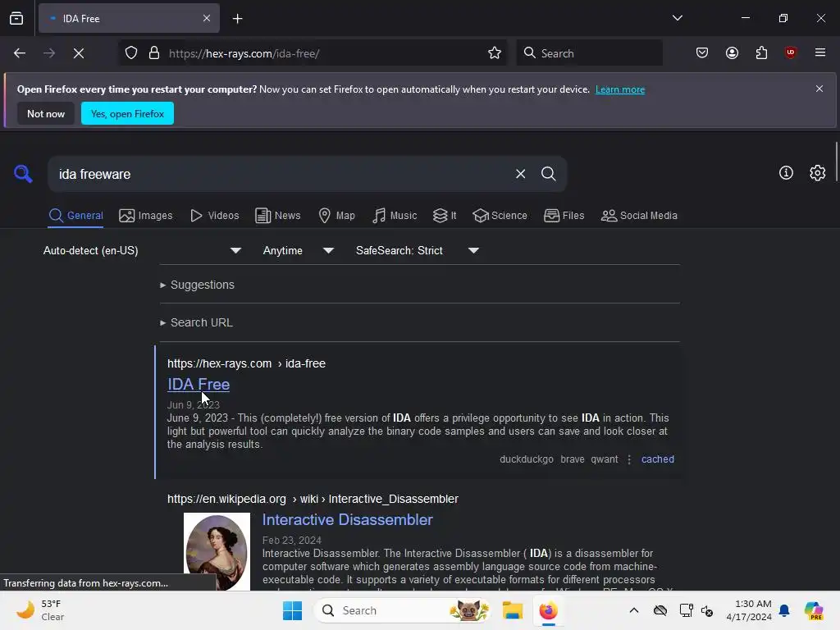The width and height of the screenshot is (840, 630).
Task: Open the cached link for IDA Free
Action: [657, 459]
